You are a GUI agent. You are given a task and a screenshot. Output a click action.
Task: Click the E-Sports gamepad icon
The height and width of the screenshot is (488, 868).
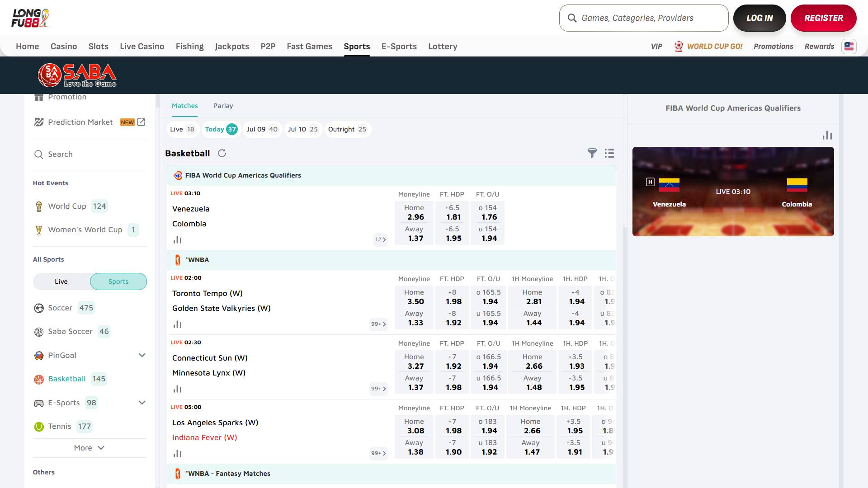click(x=39, y=403)
